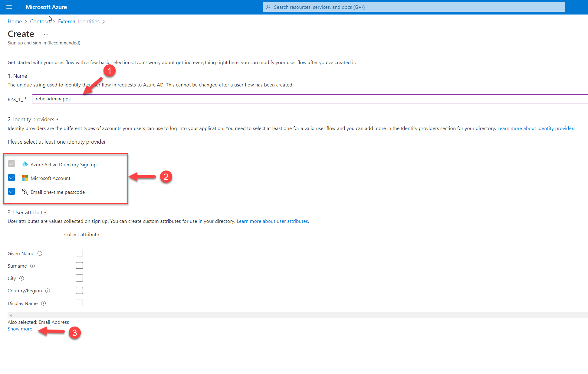Screen dimensions: 588x374
Task: Enable Given Name collect attribute
Action: 79,253
